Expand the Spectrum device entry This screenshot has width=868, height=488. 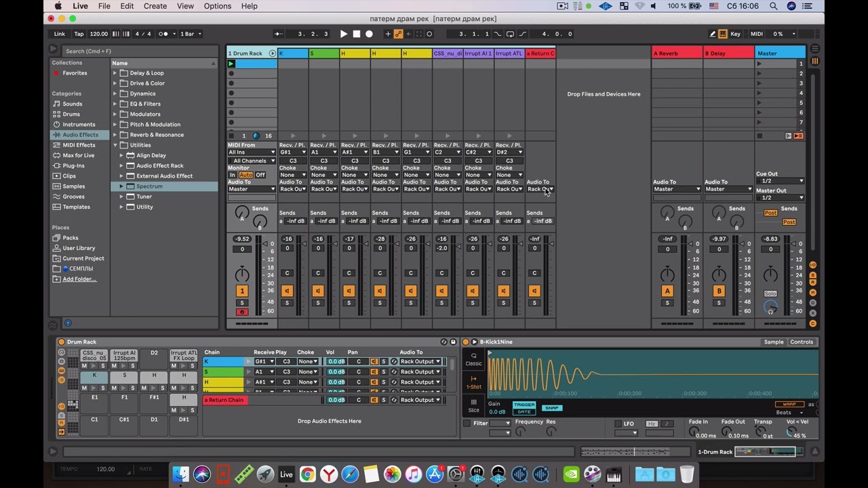coord(122,186)
